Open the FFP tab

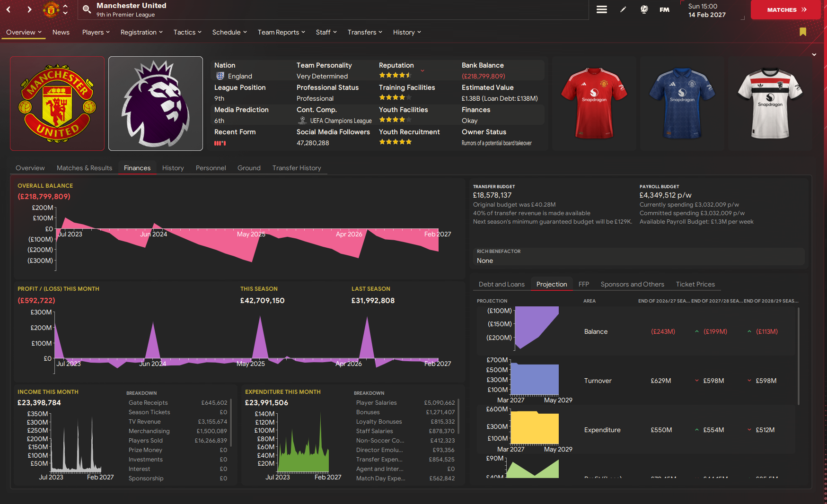pyautogui.click(x=583, y=284)
